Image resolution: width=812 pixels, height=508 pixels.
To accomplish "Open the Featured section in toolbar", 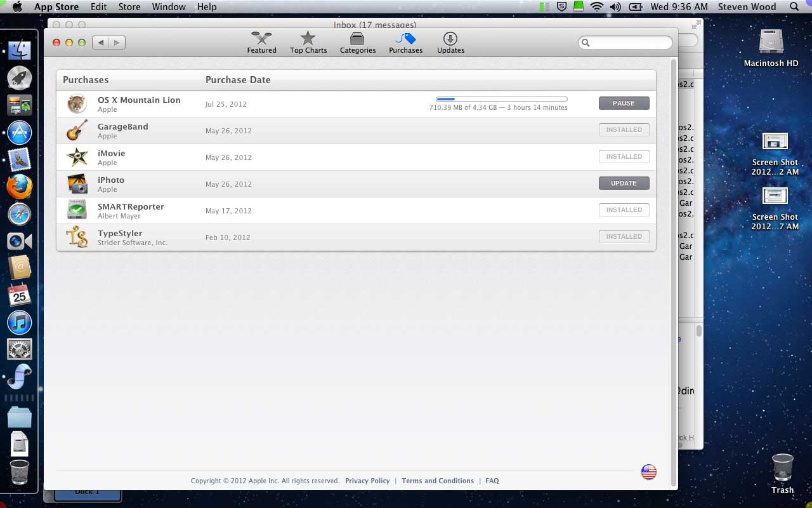I will pos(261,43).
